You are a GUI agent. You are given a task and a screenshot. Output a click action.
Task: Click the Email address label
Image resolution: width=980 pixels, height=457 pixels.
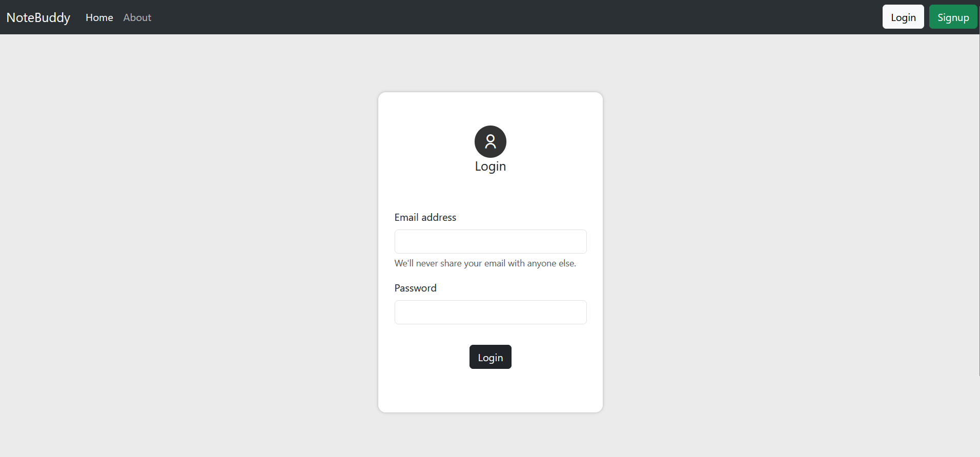click(x=425, y=217)
